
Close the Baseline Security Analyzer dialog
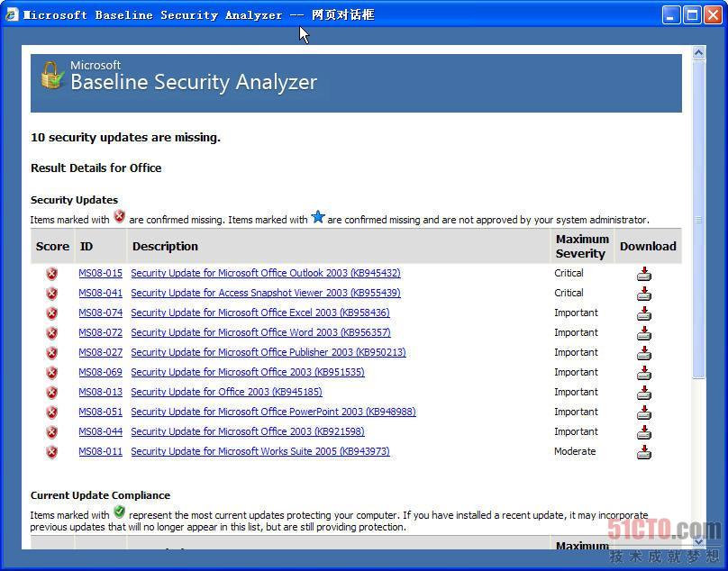click(x=713, y=14)
